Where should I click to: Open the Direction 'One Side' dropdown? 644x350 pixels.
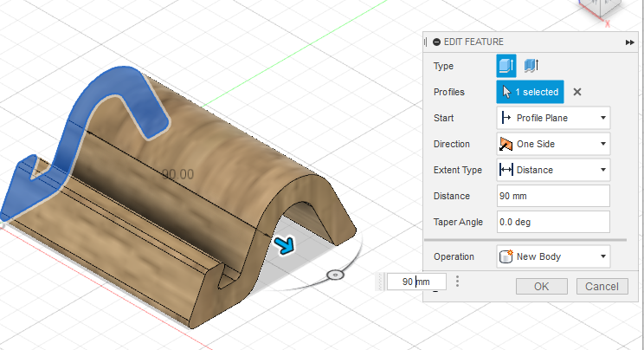pyautogui.click(x=553, y=144)
